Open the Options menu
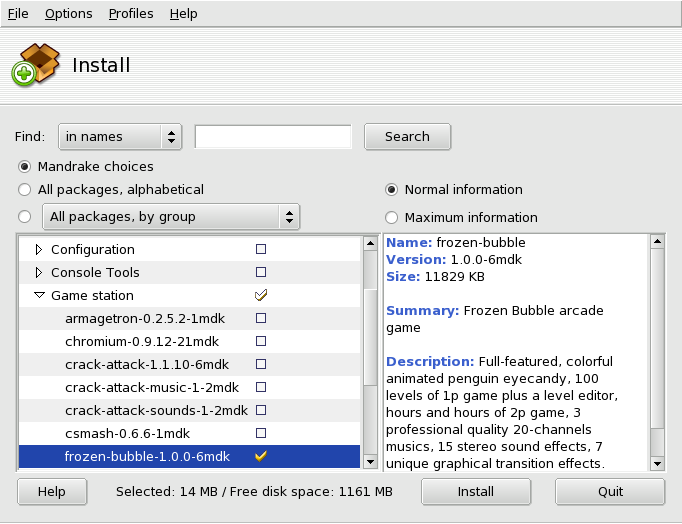 pos(68,14)
